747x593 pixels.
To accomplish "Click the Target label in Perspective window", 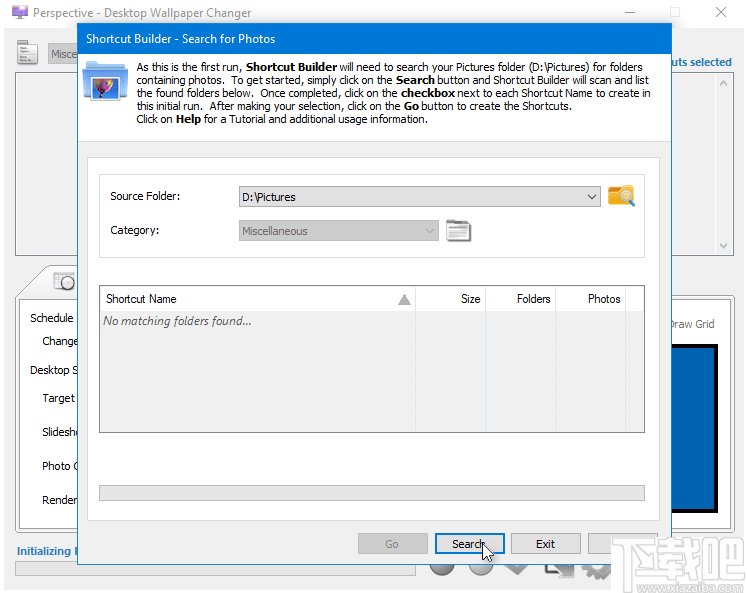I will [59, 398].
